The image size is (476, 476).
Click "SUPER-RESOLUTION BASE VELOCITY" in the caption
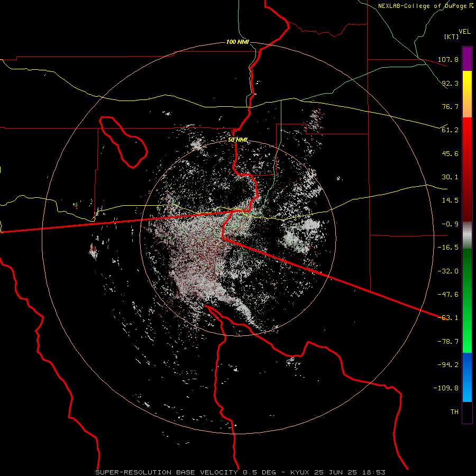point(167,472)
